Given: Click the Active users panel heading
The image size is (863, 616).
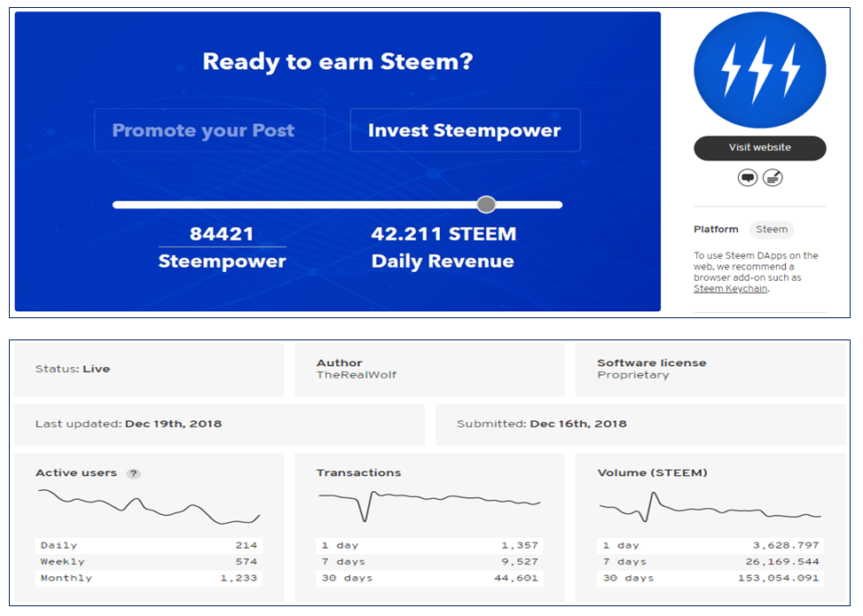Looking at the screenshot, I should pos(76,473).
